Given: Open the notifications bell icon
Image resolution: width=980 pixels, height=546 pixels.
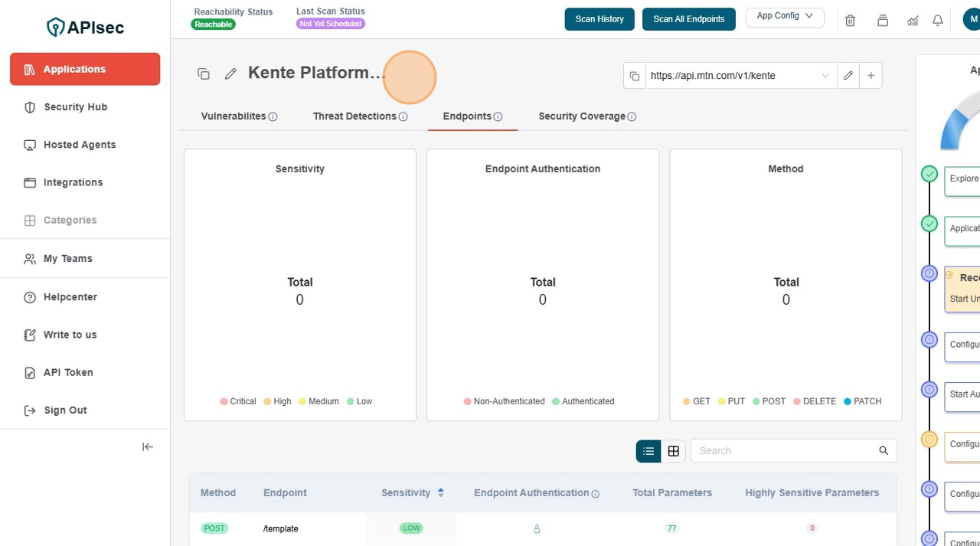Looking at the screenshot, I should click(x=937, y=21).
